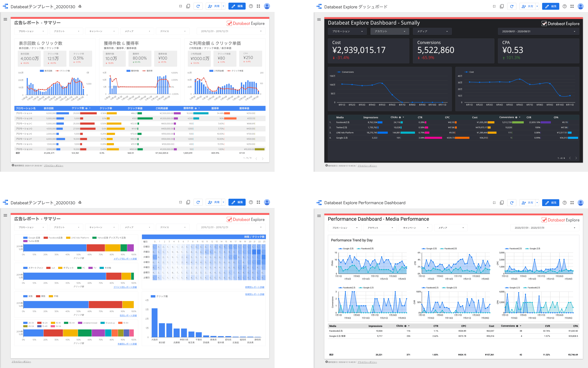
Task: Refresh data in the dark Explore ダッシュボード window
Action: (512, 6)
